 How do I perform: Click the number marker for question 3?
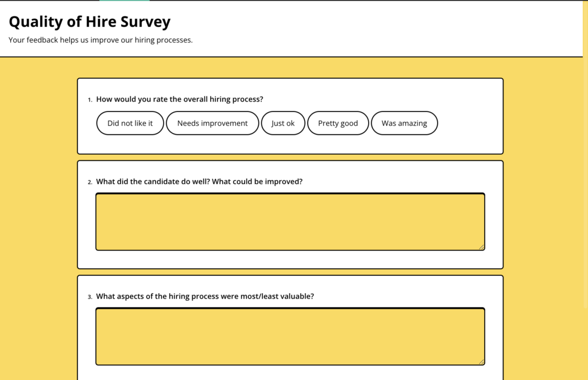[x=90, y=297]
